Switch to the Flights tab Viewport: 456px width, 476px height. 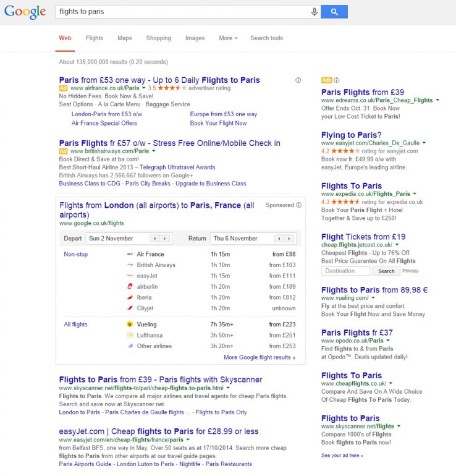[95, 38]
